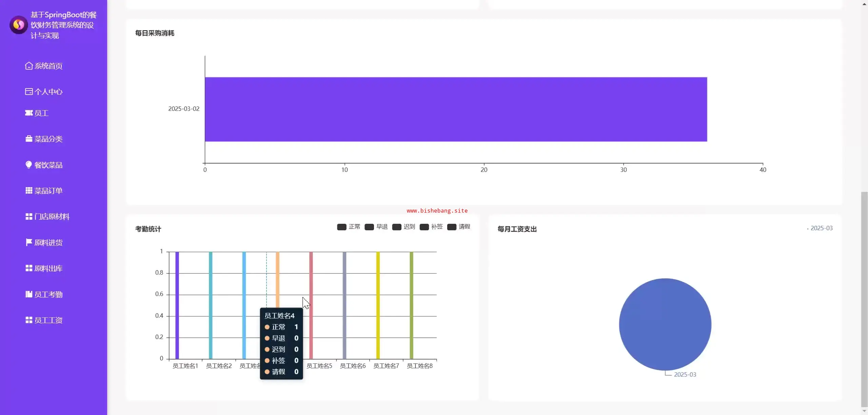Go to the 员工工资 page
This screenshot has width=868, height=415.
pyautogui.click(x=48, y=320)
